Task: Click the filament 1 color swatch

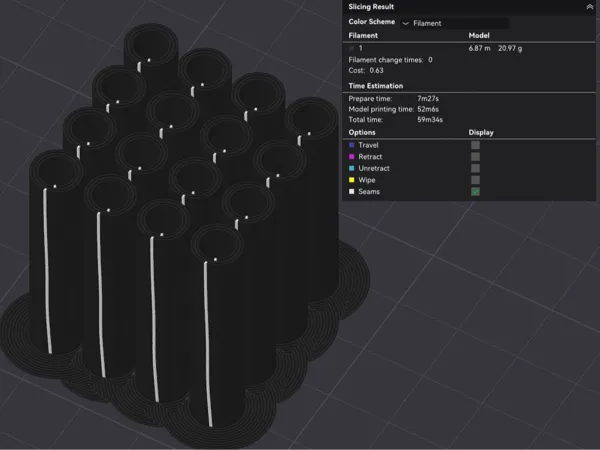Action: pyautogui.click(x=352, y=48)
